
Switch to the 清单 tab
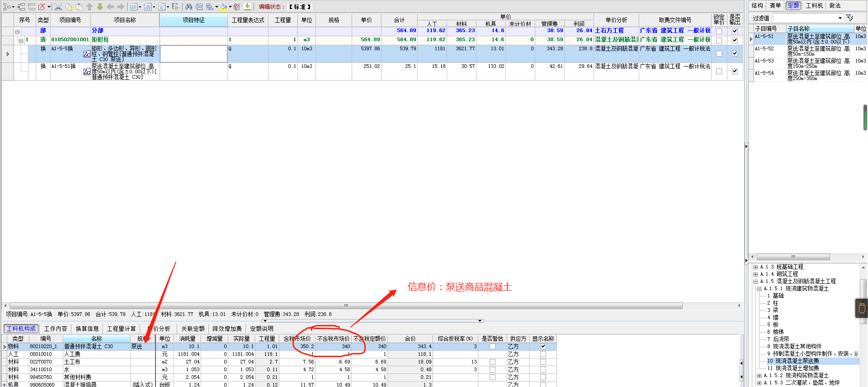(775, 5)
